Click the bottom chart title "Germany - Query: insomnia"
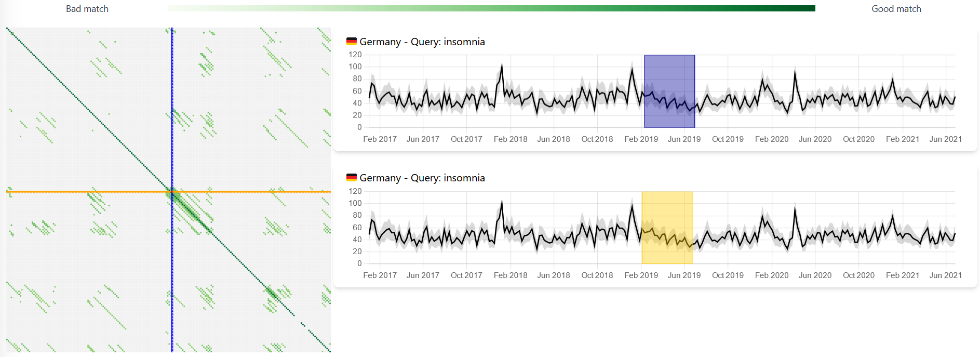Image resolution: width=980 pixels, height=357 pixels. [422, 178]
